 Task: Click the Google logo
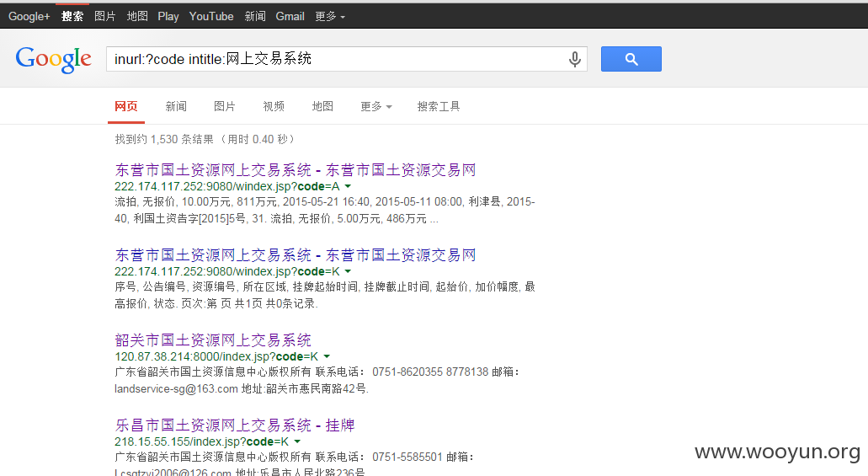pos(54,59)
